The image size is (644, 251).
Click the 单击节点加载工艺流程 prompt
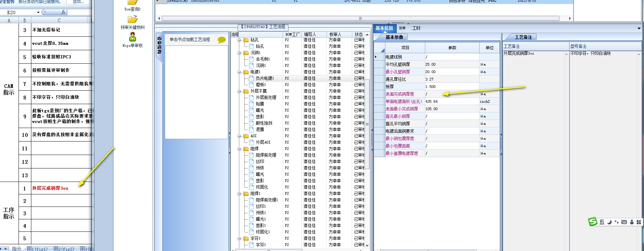tap(190, 40)
